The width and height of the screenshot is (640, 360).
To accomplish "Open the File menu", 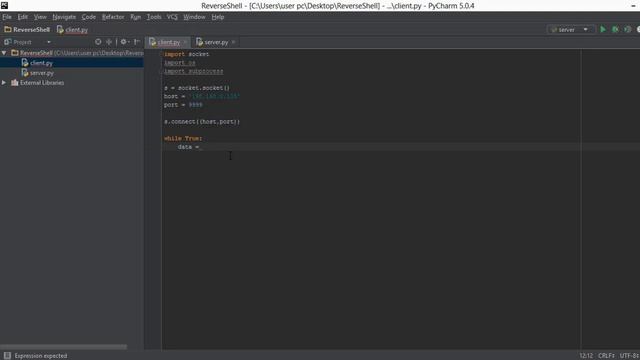I will (x=7, y=17).
